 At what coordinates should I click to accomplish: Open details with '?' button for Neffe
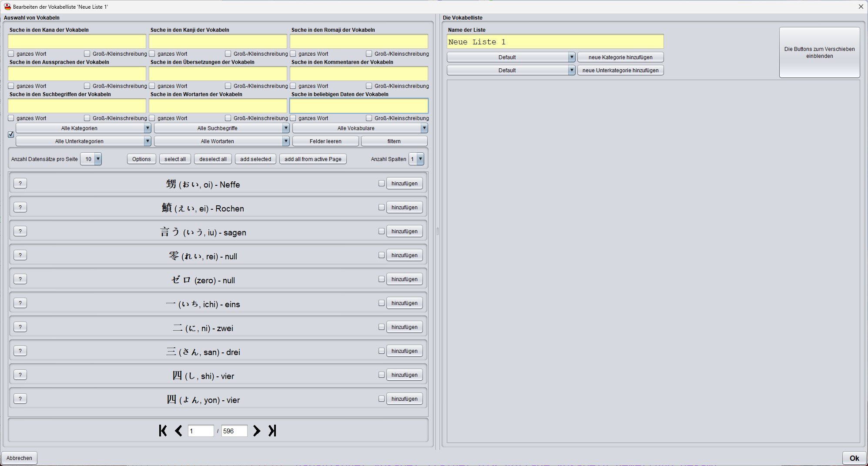coord(20,183)
